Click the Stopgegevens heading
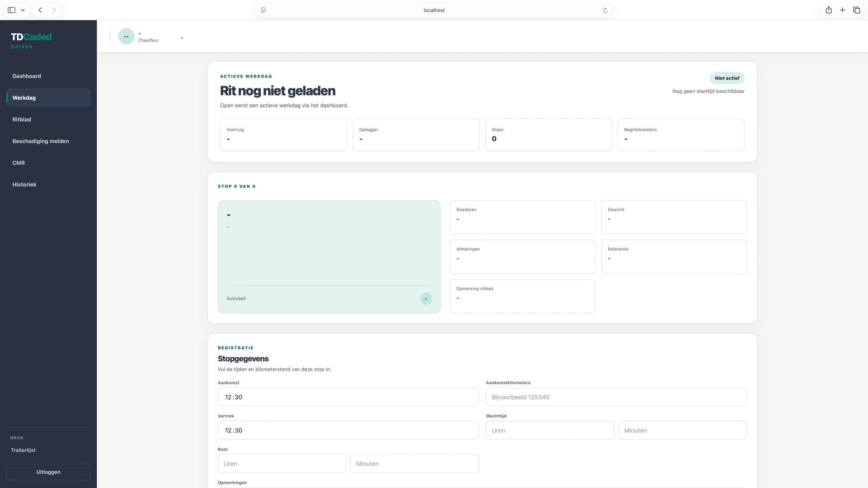This screenshot has height=488, width=868. pyautogui.click(x=243, y=359)
